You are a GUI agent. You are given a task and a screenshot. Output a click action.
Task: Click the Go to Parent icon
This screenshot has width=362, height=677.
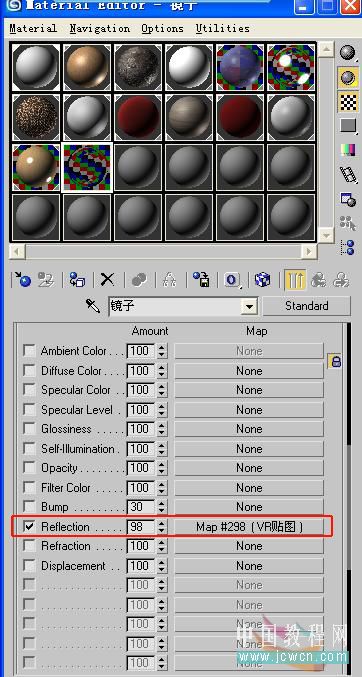[x=318, y=280]
